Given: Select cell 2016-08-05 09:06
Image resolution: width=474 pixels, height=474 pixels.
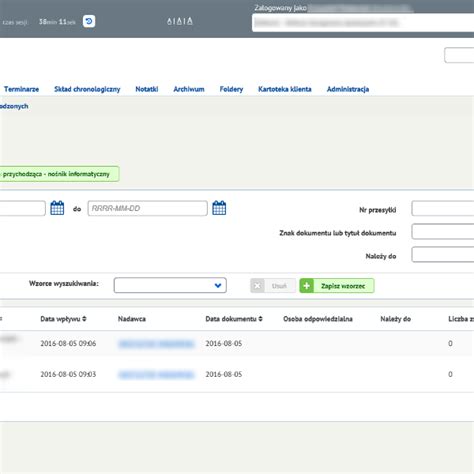Looking at the screenshot, I should coord(68,343).
